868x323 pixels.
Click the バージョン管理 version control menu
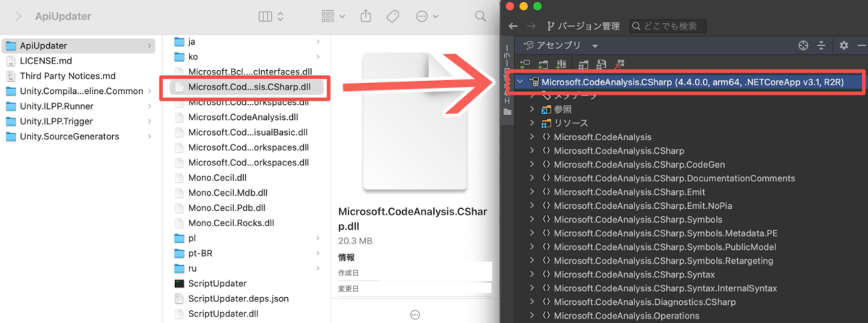click(x=584, y=26)
